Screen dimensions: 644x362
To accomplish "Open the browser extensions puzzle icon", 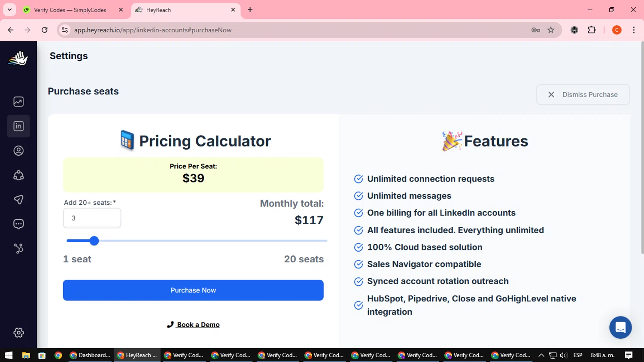I will 592,30.
